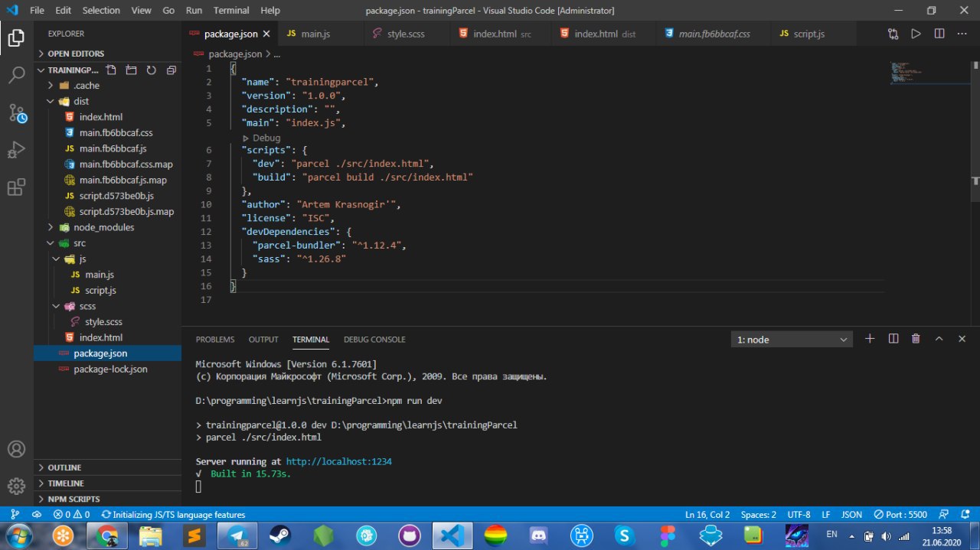Screen dimensions: 980x550
Task: Open the Search view in activity bar
Action: point(16,75)
